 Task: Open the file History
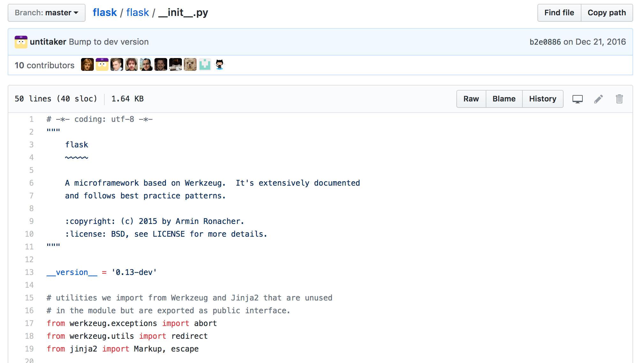543,99
